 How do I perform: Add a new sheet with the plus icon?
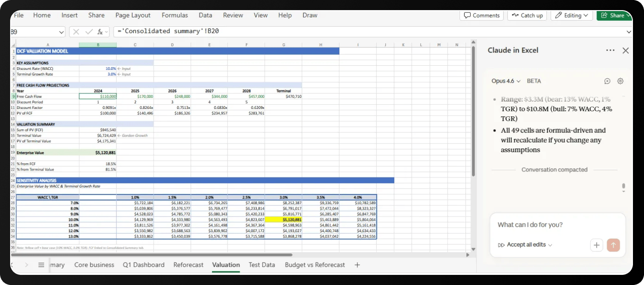click(357, 265)
